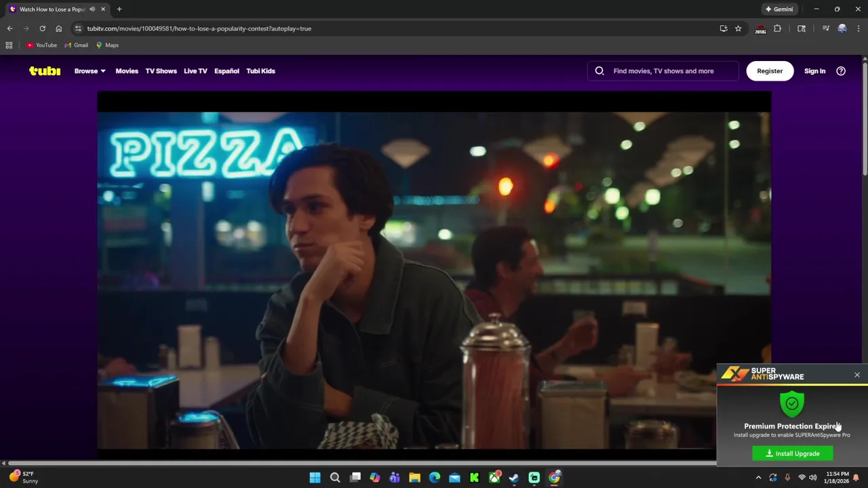Screen dimensions: 868x488
Task: Open the TV Shows section
Action: 161,70
